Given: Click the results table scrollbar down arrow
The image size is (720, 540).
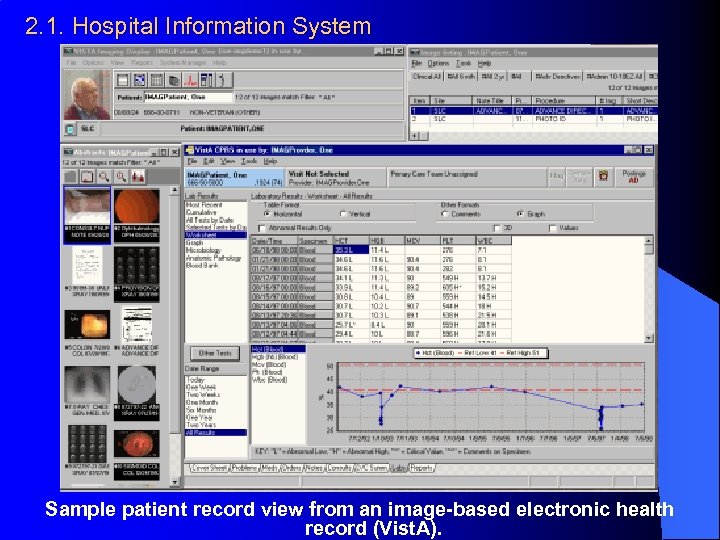Looking at the screenshot, I should 648,338.
